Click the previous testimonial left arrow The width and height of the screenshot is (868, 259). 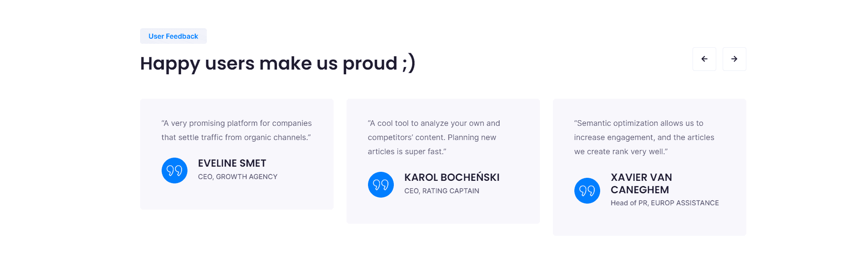point(704,59)
